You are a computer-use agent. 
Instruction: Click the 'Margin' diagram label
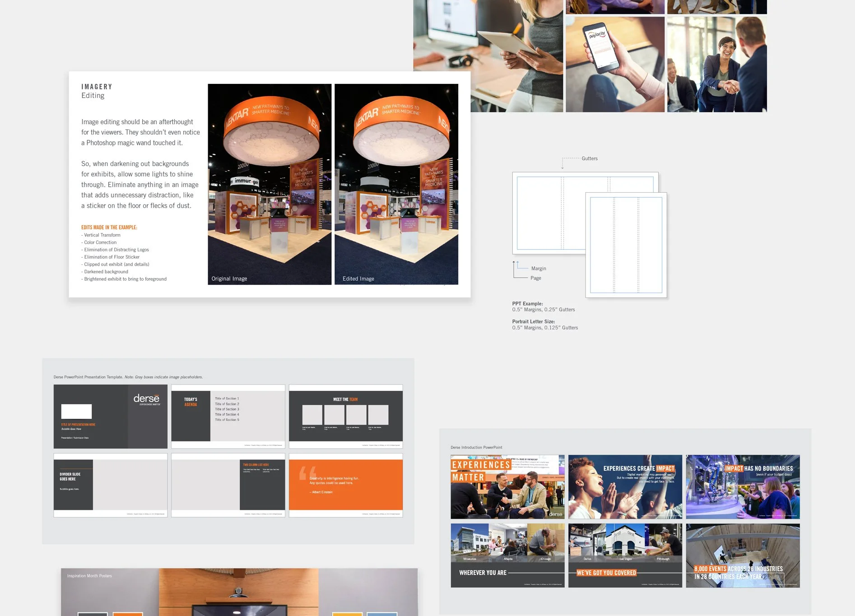point(539,269)
